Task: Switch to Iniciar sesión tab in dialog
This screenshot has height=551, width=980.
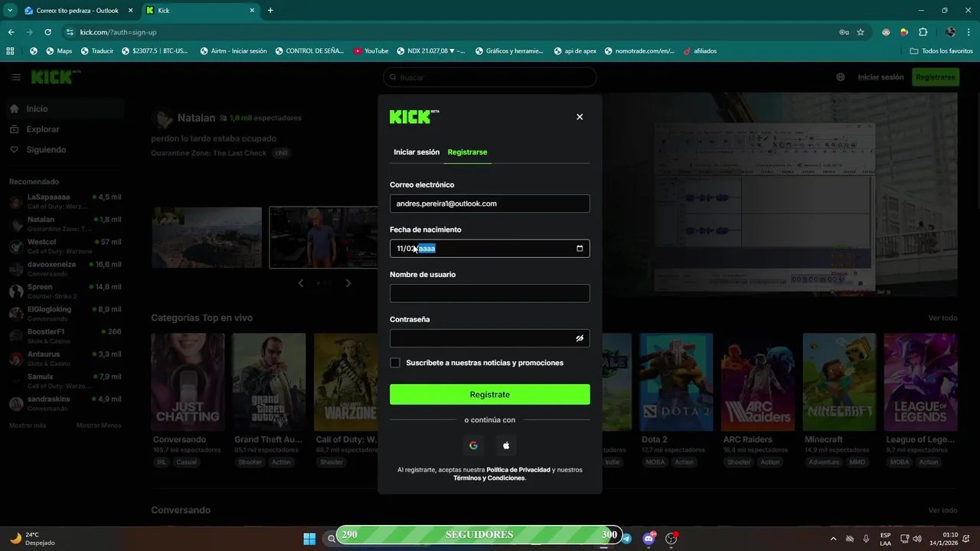Action: coord(416,152)
